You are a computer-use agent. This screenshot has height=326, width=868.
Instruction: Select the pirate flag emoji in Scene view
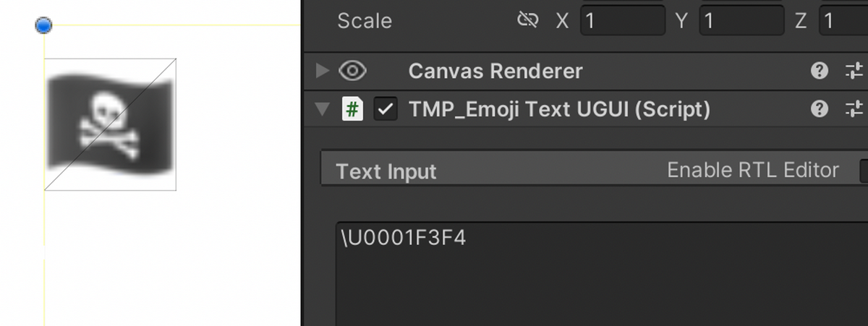111,125
